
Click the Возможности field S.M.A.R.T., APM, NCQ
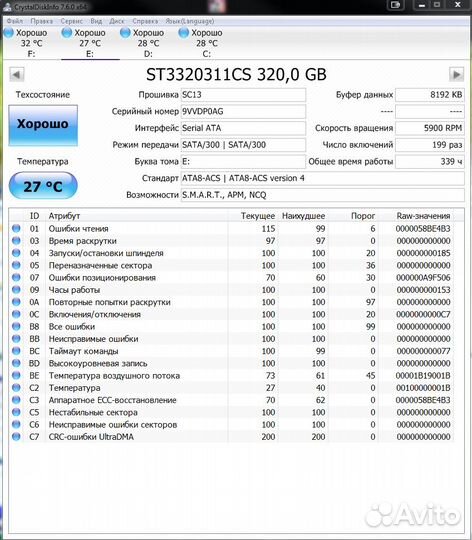click(x=323, y=195)
